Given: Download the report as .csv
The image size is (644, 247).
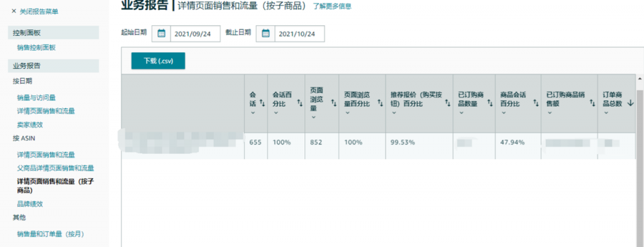Looking at the screenshot, I should point(158,61).
